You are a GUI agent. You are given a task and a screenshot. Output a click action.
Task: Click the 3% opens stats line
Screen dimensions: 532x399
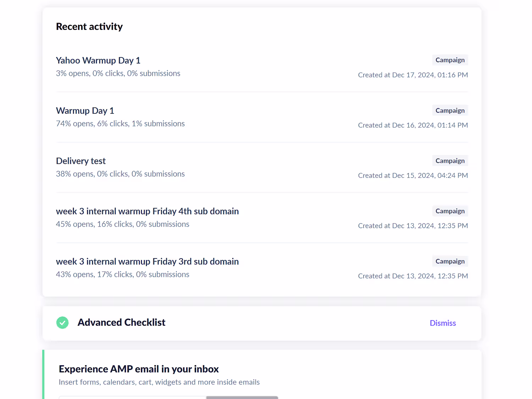click(118, 73)
